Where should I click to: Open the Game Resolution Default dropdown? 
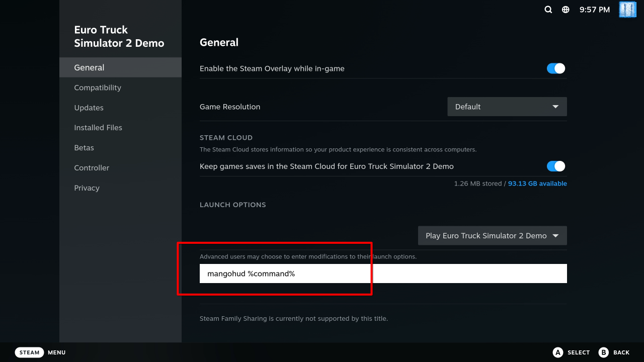click(507, 107)
